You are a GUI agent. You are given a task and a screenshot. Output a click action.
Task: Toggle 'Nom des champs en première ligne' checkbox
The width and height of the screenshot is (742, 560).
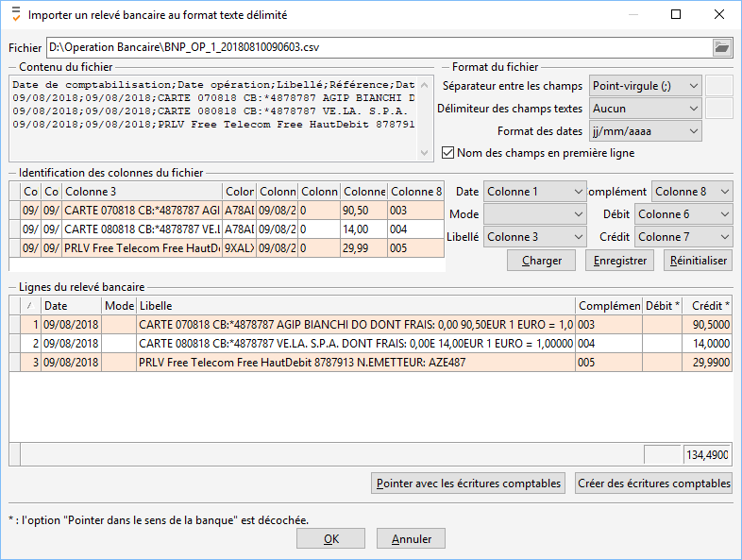pos(447,153)
